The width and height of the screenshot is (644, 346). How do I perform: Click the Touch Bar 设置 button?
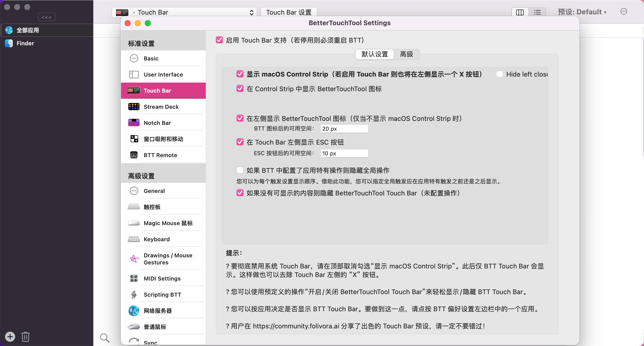pyautogui.click(x=289, y=12)
